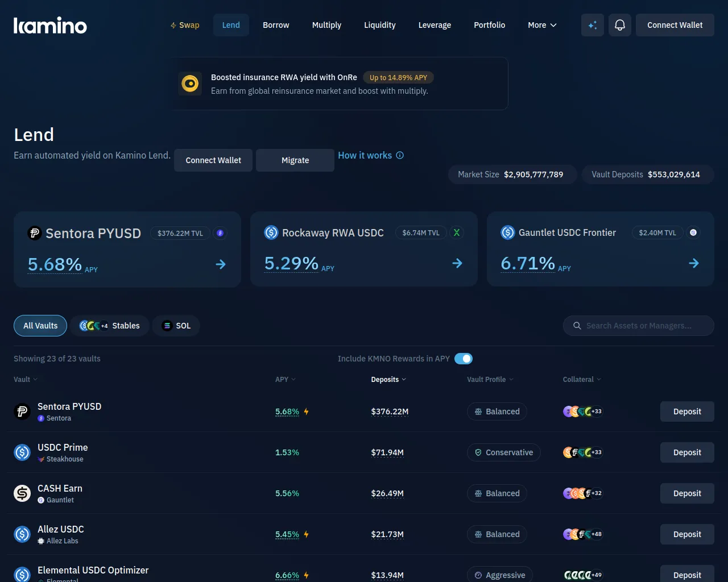Go to the Borrow page
728x582 pixels.
[x=276, y=25]
